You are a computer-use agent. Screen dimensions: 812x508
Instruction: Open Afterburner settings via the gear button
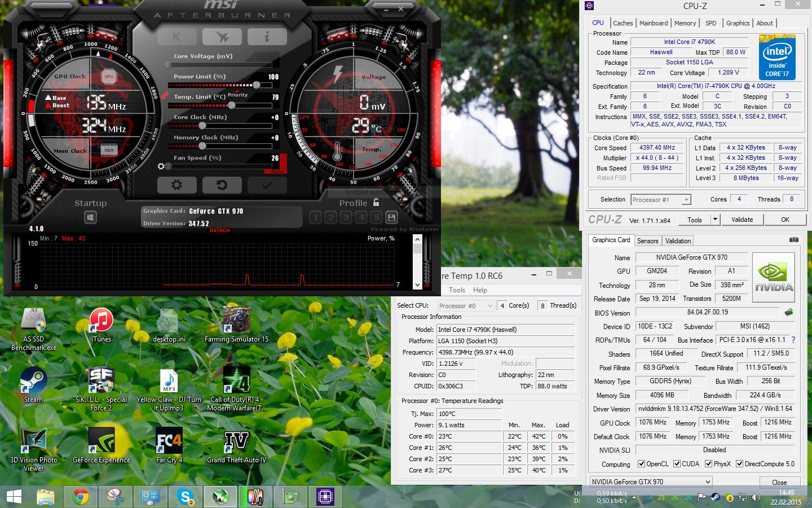[176, 185]
